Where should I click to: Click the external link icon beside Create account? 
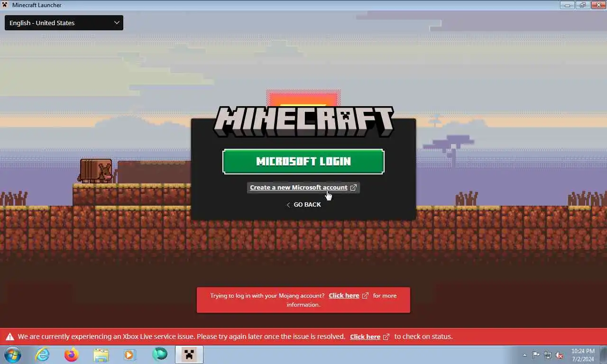pyautogui.click(x=353, y=188)
